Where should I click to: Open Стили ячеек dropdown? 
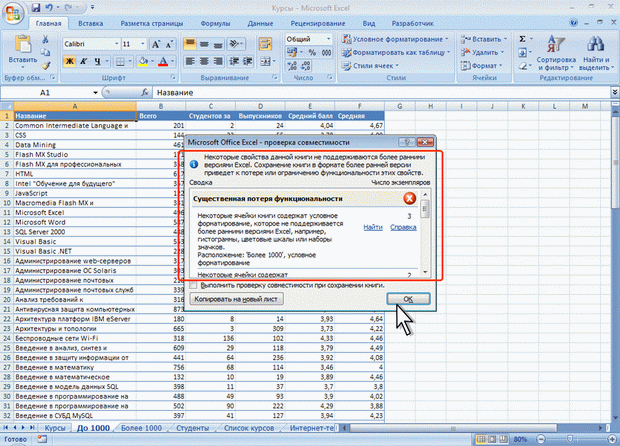(370, 66)
